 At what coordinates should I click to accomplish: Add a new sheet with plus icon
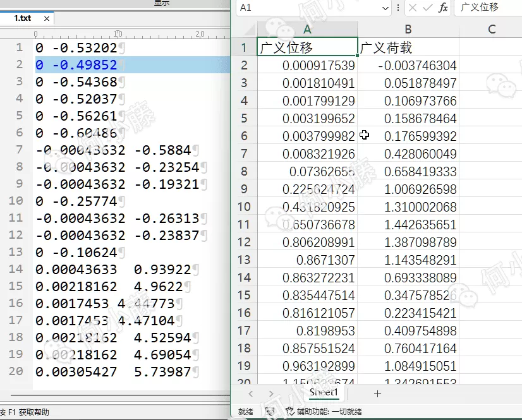(x=378, y=393)
